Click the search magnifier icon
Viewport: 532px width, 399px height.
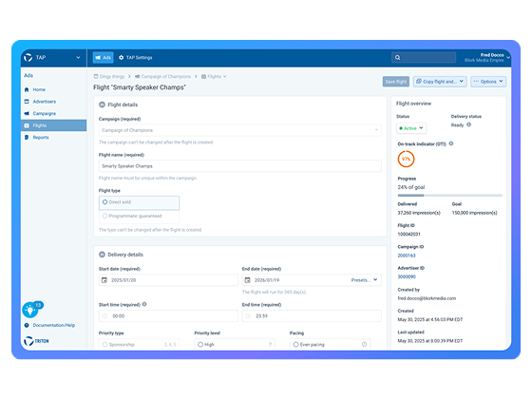[397, 58]
